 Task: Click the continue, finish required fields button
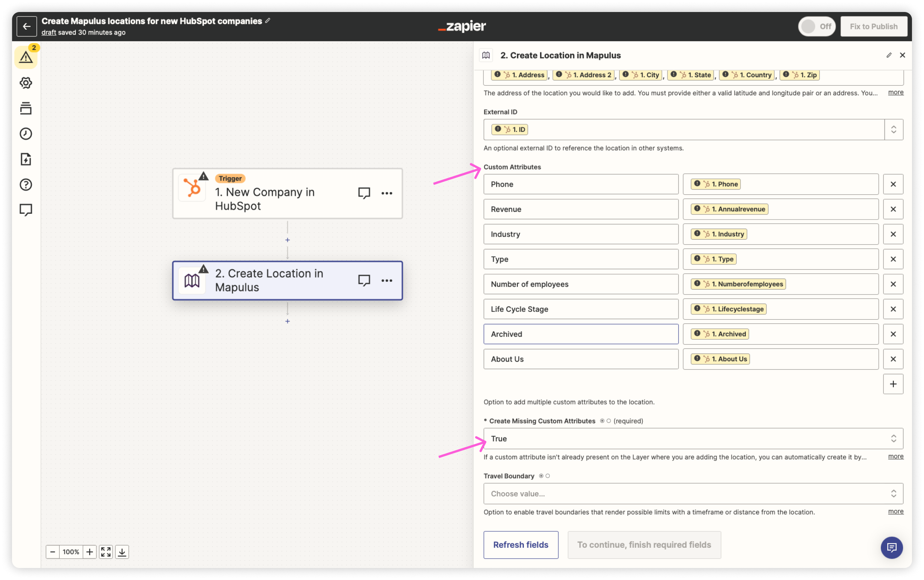[x=644, y=545]
